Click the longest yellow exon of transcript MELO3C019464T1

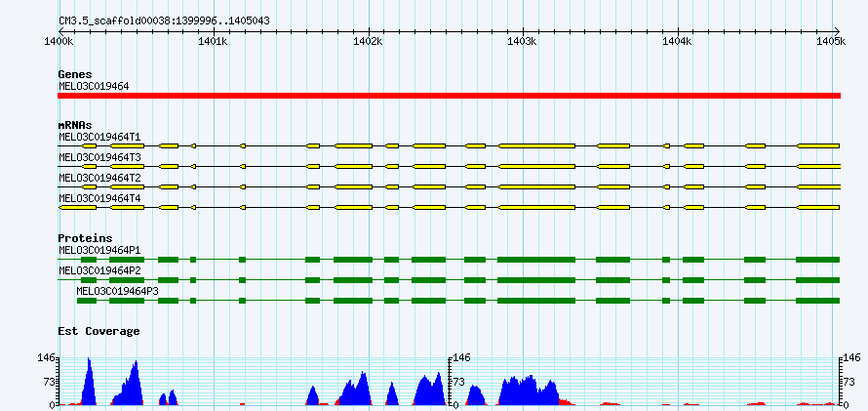537,145
